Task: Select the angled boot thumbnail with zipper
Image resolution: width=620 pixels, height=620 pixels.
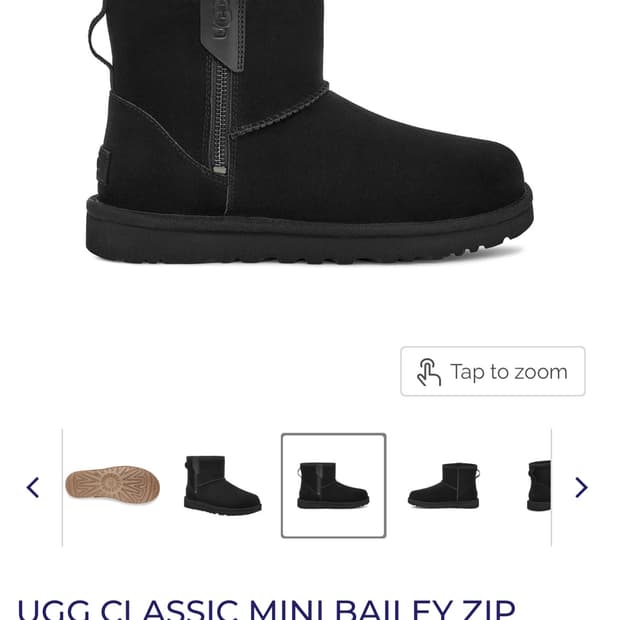Action: pos(222,485)
